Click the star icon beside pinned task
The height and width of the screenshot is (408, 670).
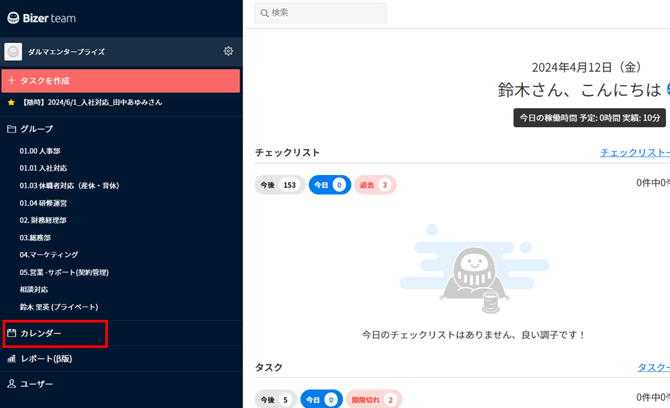coord(11,102)
